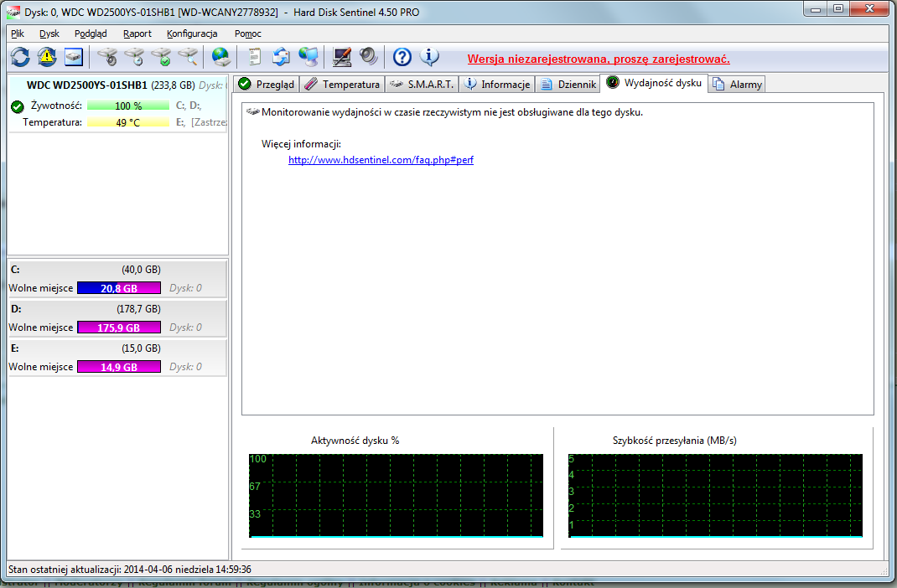Click the (178,7 GB) partition size text
The image size is (897, 588).
coord(138,308)
